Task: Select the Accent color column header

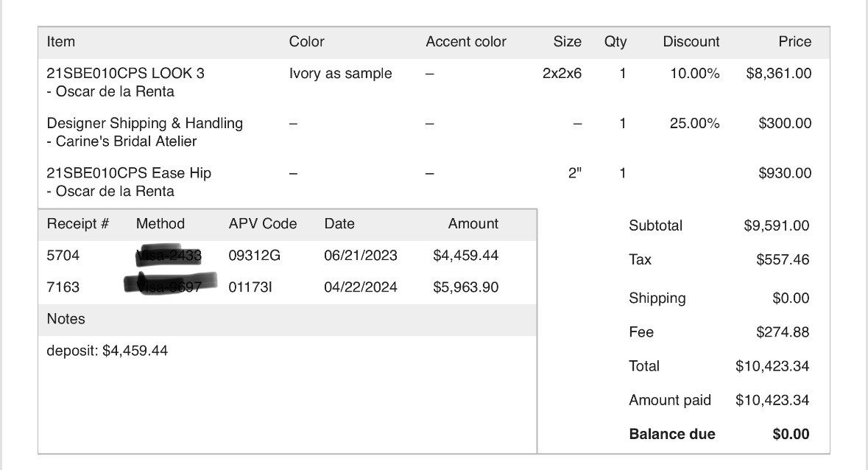Action: 466,41
